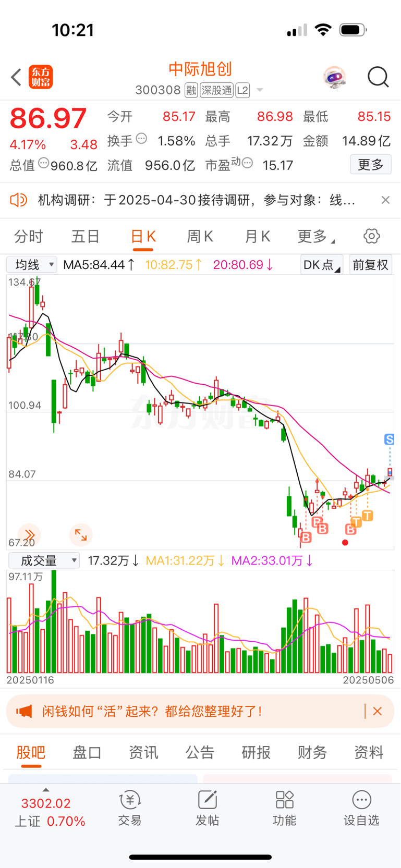Open search with the magnifier icon
This screenshot has width=401, height=868.
(x=378, y=77)
